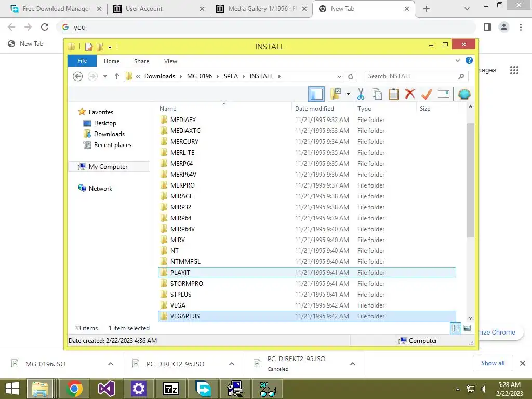Click SPEA in the address breadcrumb

[231, 76]
